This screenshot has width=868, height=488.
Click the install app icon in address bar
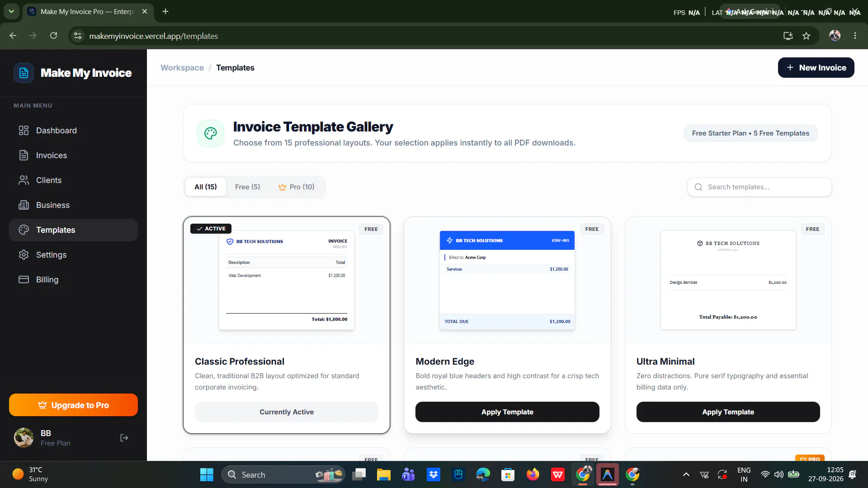788,36
